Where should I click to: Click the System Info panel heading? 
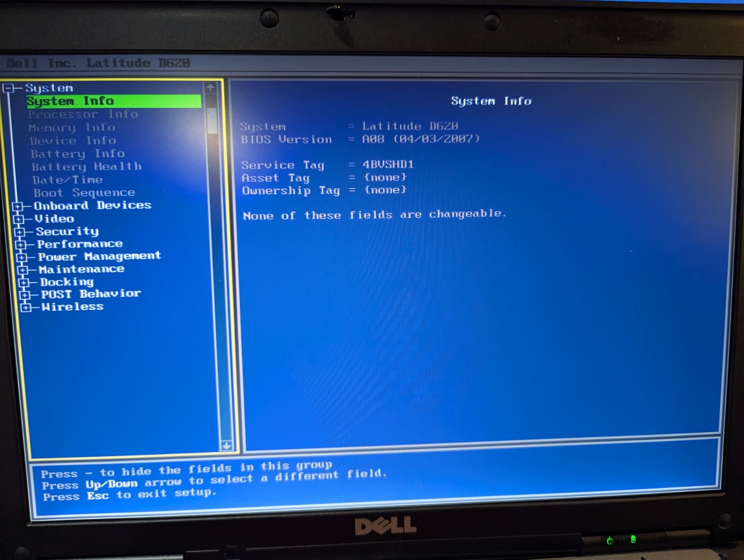pyautogui.click(x=491, y=101)
